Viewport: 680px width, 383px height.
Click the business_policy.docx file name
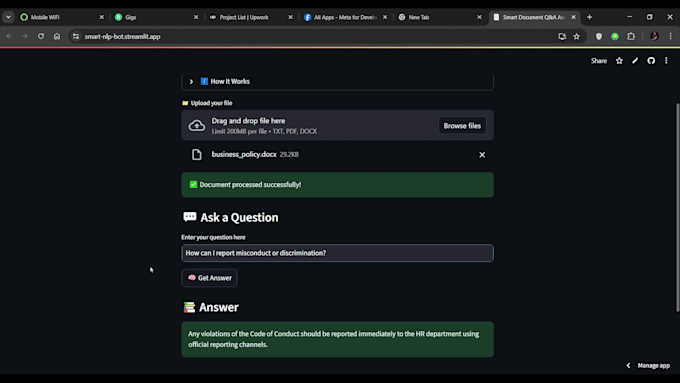244,154
